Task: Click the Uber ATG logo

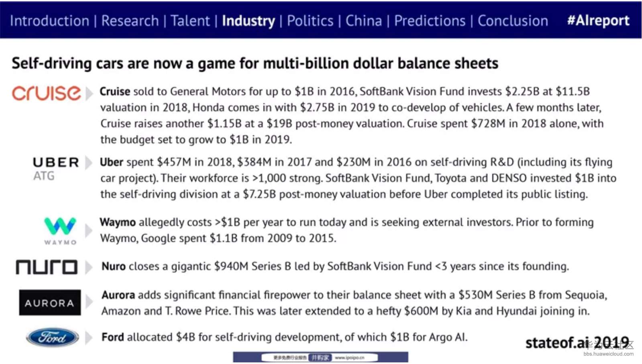Action: (x=56, y=168)
